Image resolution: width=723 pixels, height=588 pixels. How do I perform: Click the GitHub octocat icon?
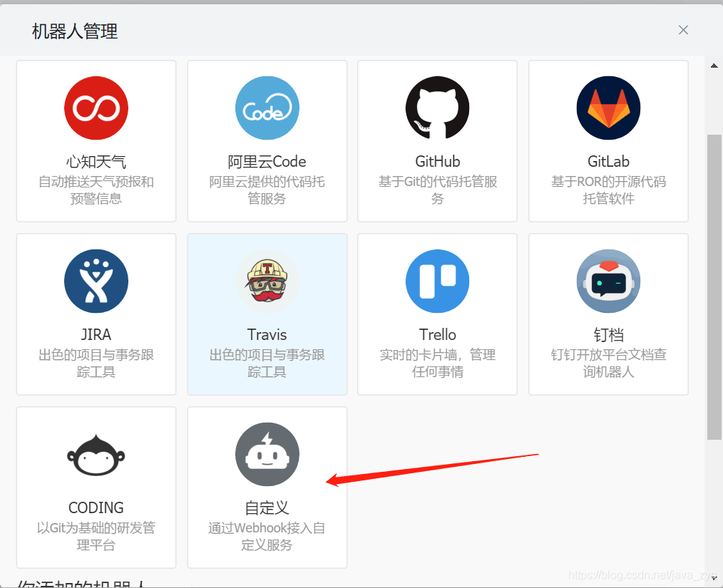(x=438, y=108)
